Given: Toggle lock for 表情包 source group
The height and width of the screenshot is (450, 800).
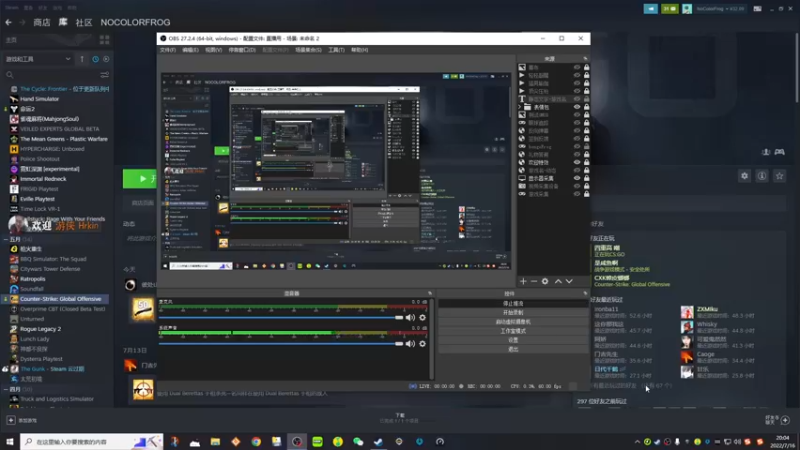Looking at the screenshot, I should 586,107.
